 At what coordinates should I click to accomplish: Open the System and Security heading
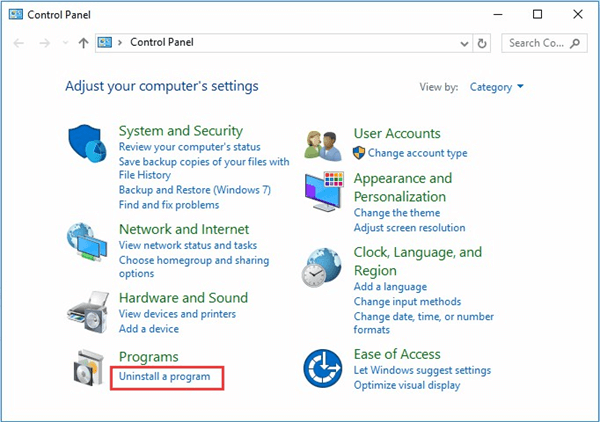click(x=181, y=130)
